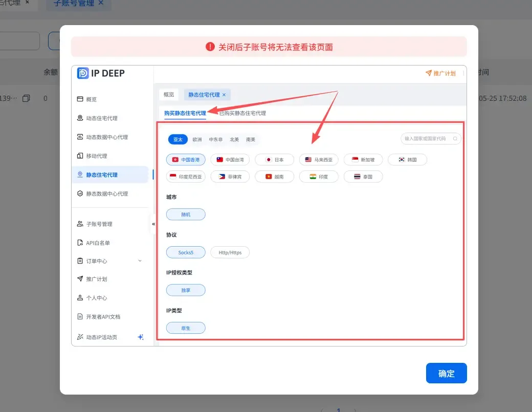Choose 马来西亚 country option
This screenshot has width=532, height=412.
pos(319,160)
